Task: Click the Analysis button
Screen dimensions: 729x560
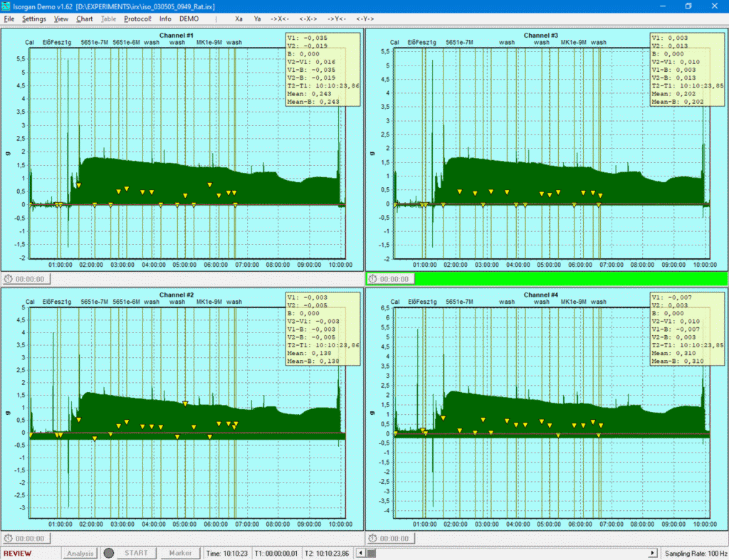Action: click(80, 553)
